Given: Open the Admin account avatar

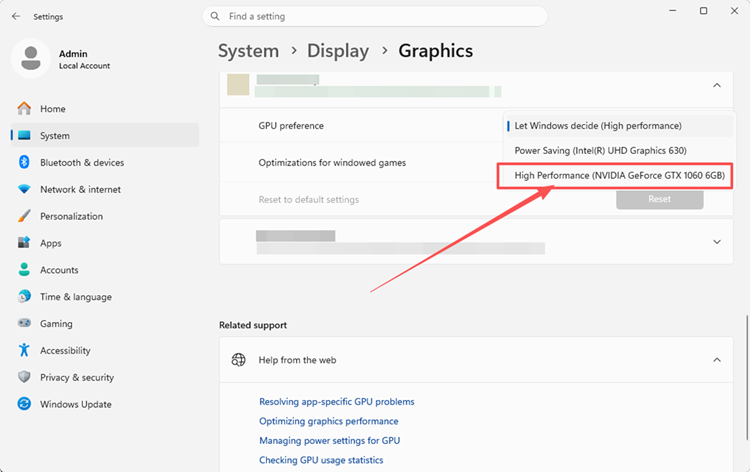Looking at the screenshot, I should click(x=31, y=58).
